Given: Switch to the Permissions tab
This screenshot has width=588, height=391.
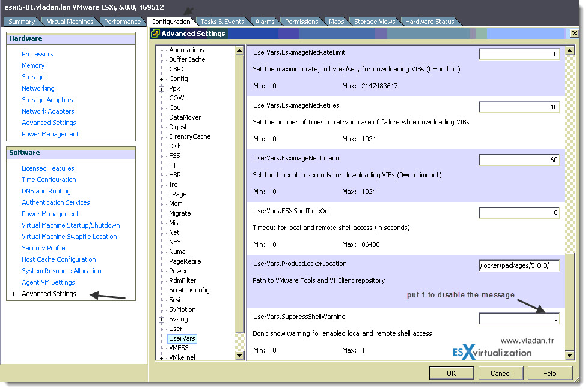Looking at the screenshot, I should [x=301, y=22].
